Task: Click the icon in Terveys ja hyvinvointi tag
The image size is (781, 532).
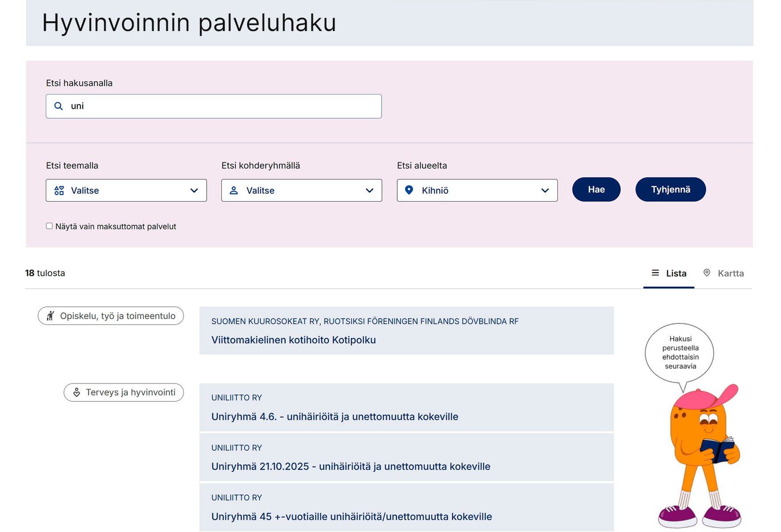Action: (x=76, y=393)
